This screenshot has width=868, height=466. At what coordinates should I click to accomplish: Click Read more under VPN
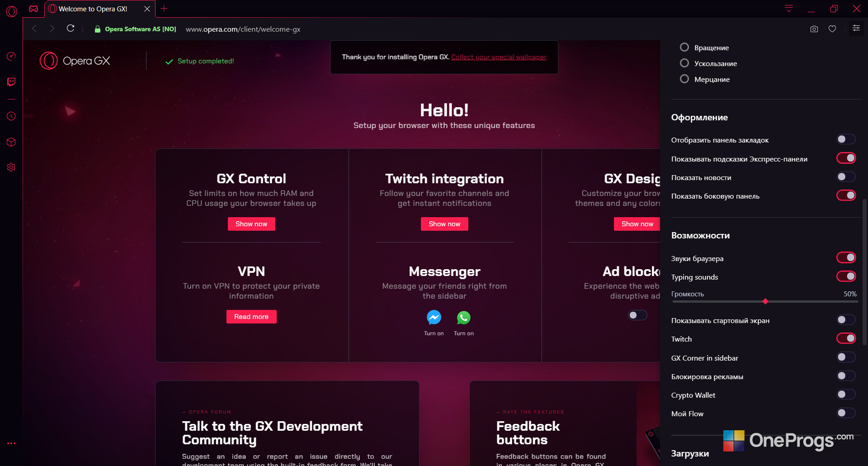click(x=251, y=317)
